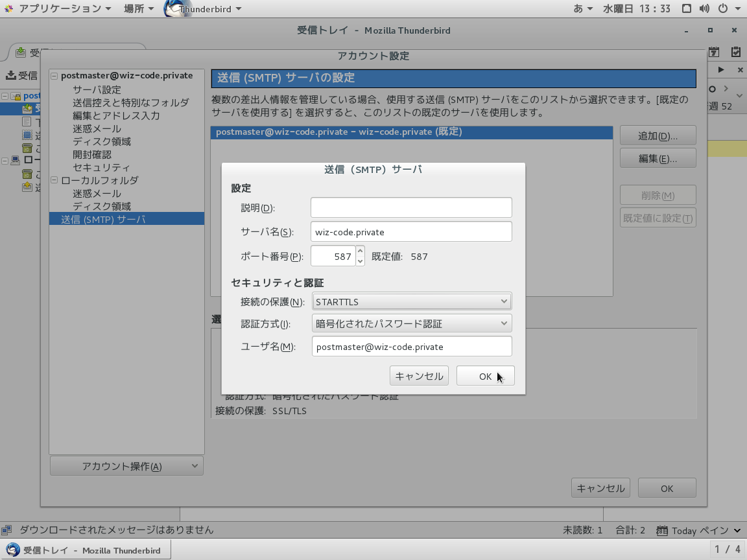
Task: Click the 既定値に設定(T) button
Action: point(658,218)
